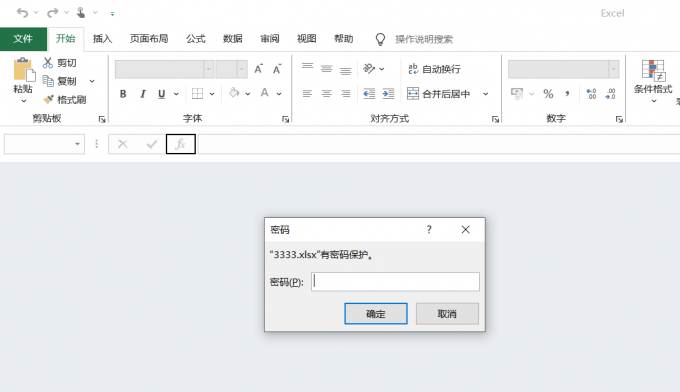Toggle touch/mouse mode icon

pyautogui.click(x=81, y=13)
